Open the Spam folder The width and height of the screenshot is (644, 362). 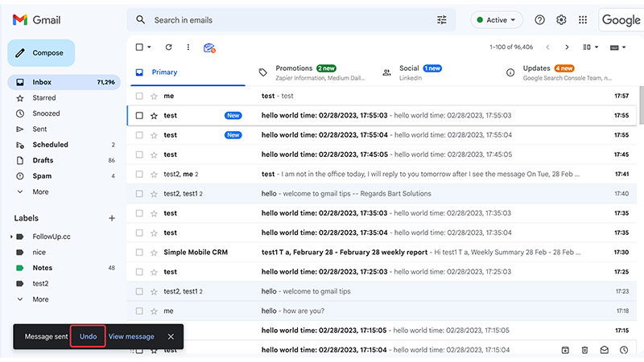[64, 175]
